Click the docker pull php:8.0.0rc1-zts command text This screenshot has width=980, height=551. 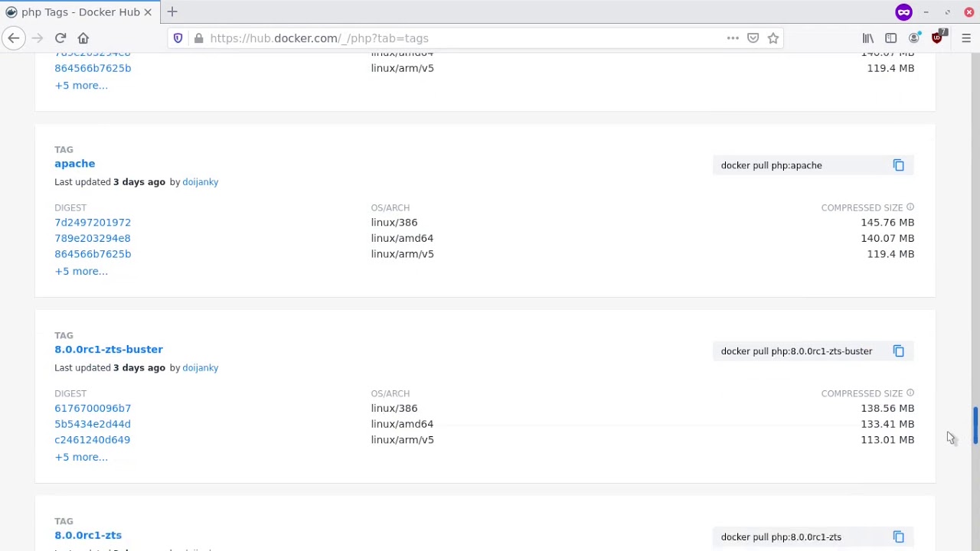coord(781,537)
